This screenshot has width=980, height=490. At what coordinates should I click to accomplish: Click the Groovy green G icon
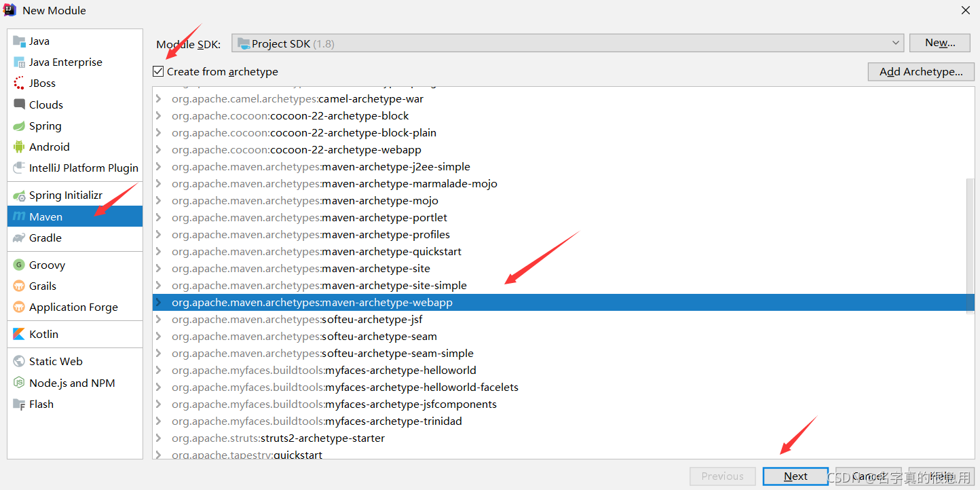point(19,265)
